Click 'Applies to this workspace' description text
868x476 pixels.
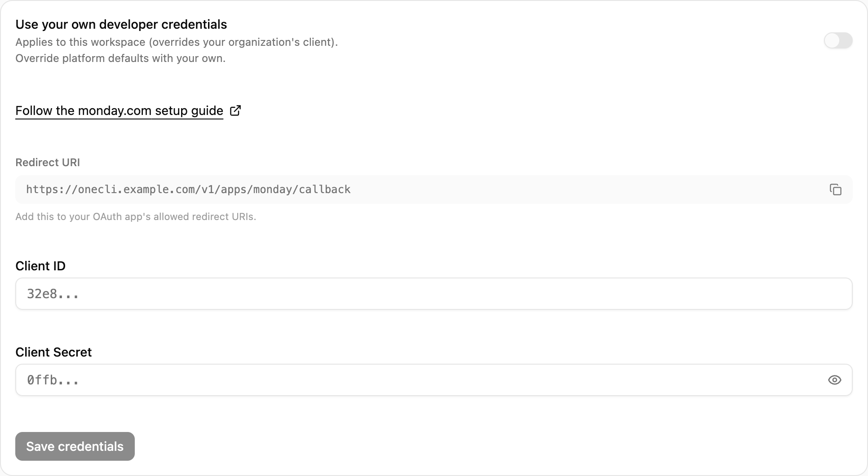click(x=177, y=42)
